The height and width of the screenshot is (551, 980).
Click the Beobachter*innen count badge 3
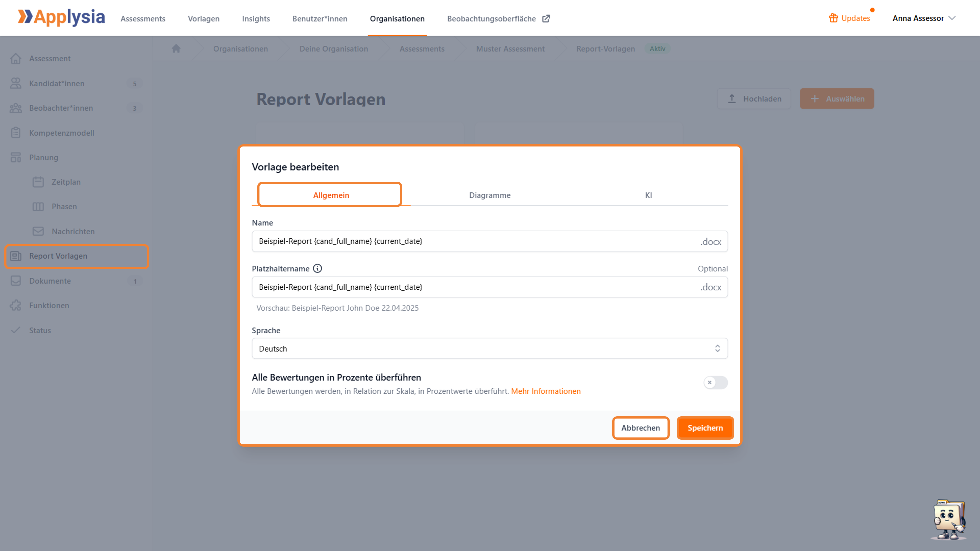pos(135,108)
